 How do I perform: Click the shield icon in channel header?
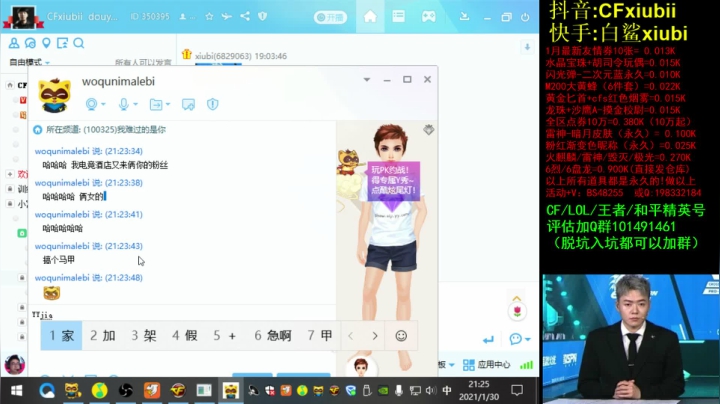pos(263,17)
